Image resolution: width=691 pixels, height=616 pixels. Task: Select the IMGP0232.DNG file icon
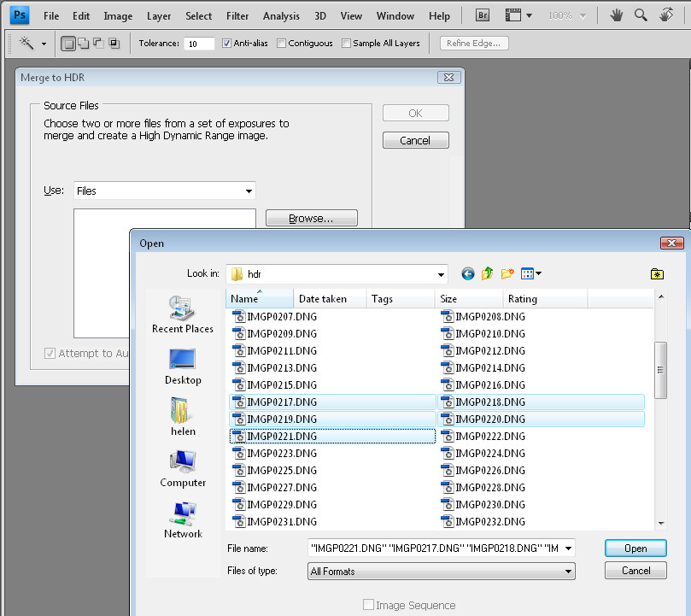pos(448,522)
